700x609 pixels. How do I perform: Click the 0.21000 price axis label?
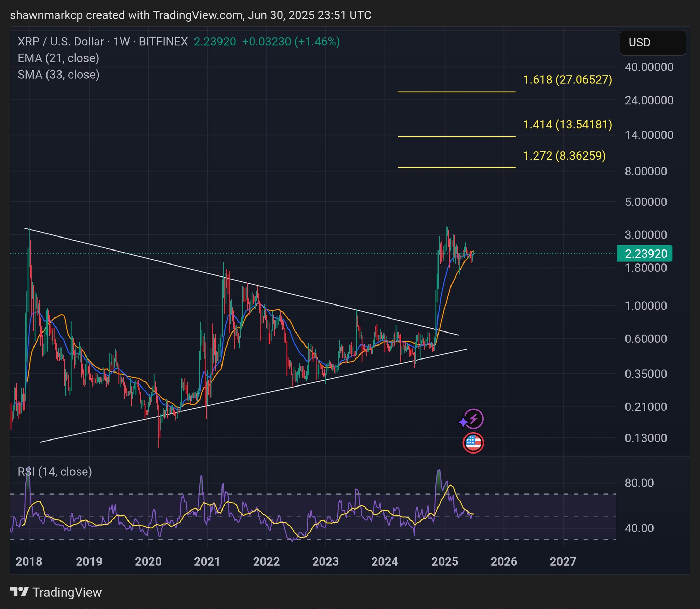click(x=646, y=407)
